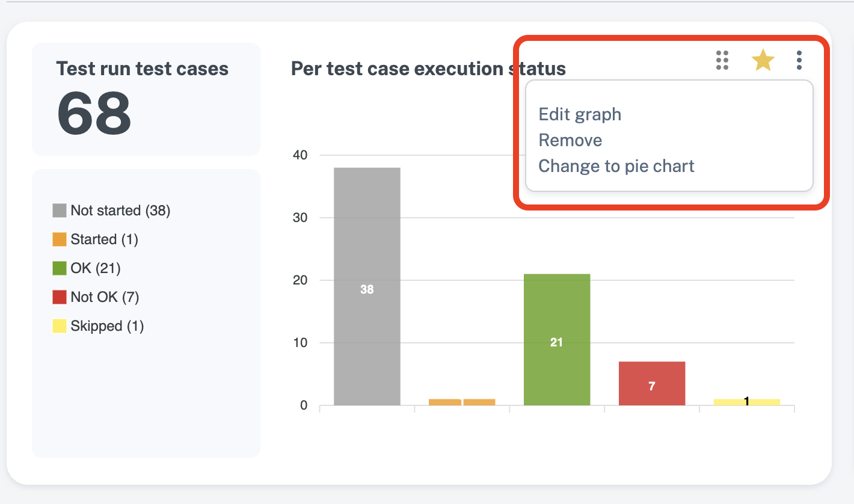Screen dimensions: 854x504
Task: Toggle OK (21) legend entry
Action: pyautogui.click(x=96, y=268)
